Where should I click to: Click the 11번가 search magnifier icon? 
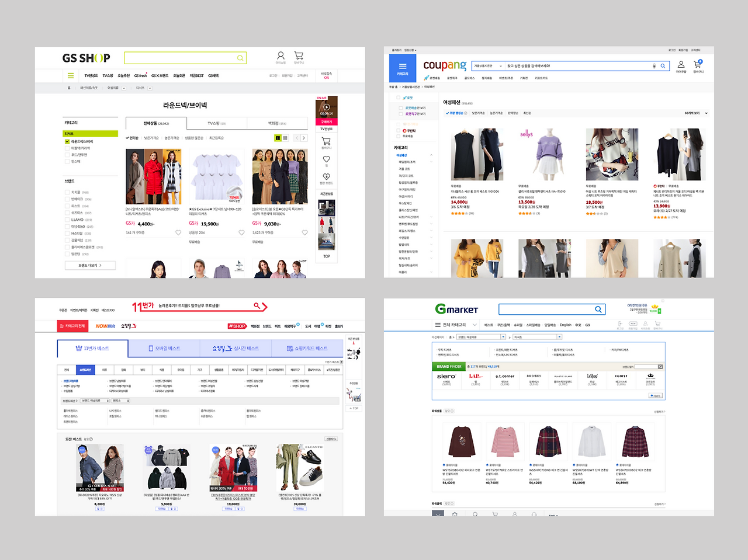(257, 305)
